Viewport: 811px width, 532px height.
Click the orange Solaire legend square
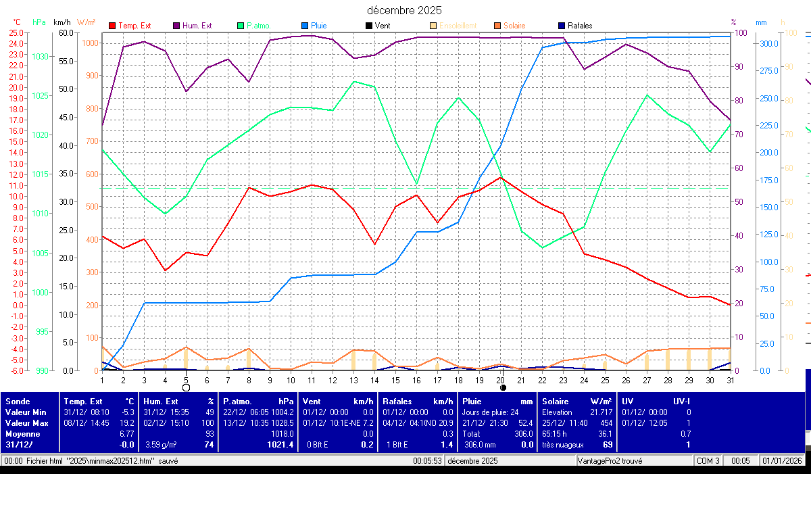pos(497,26)
